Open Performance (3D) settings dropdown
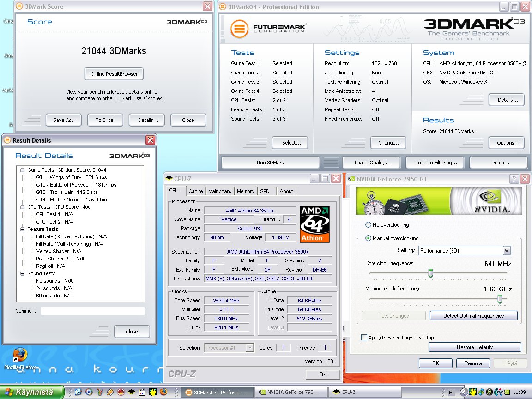 507,251
